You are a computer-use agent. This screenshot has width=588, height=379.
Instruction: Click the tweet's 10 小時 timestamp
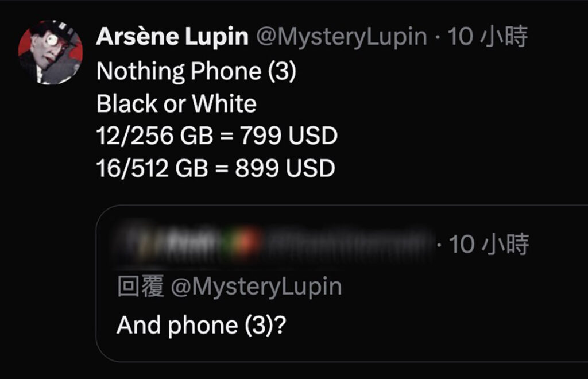coord(488,37)
